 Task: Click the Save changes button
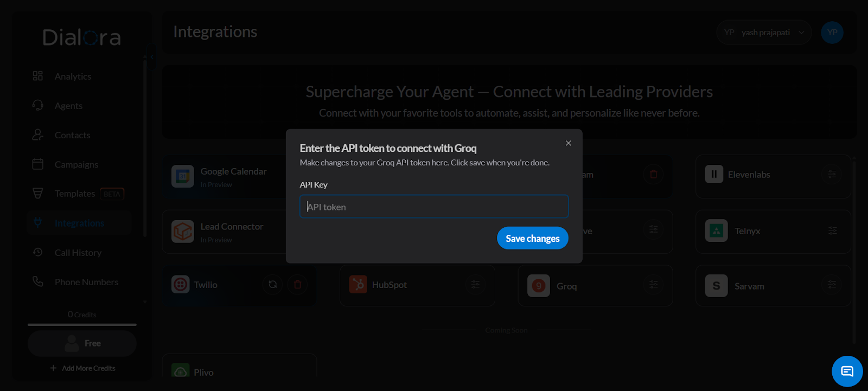[x=532, y=238]
